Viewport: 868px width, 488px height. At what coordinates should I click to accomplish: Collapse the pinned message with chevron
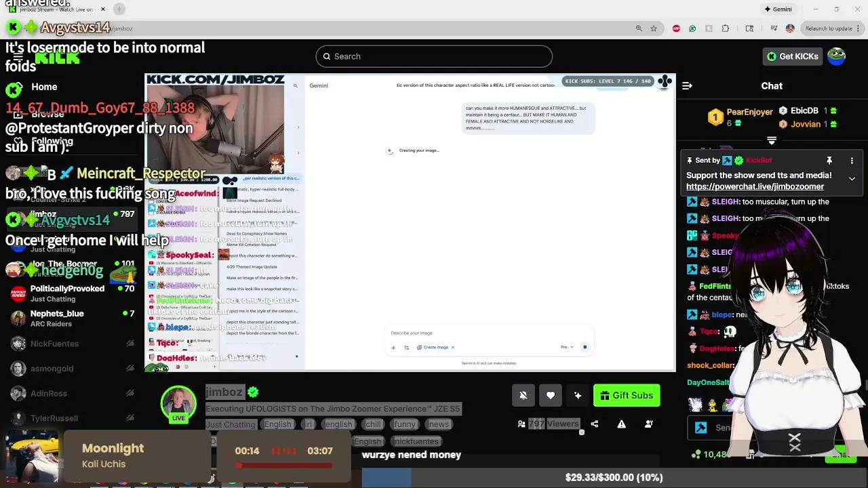(852, 178)
